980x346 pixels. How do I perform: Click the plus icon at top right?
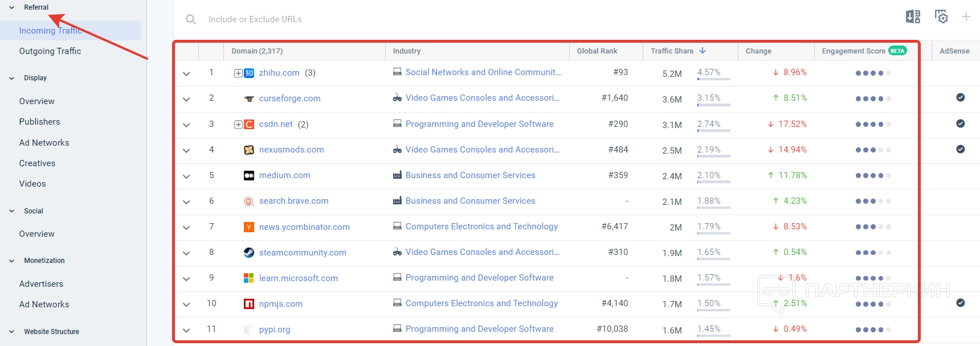(x=966, y=17)
